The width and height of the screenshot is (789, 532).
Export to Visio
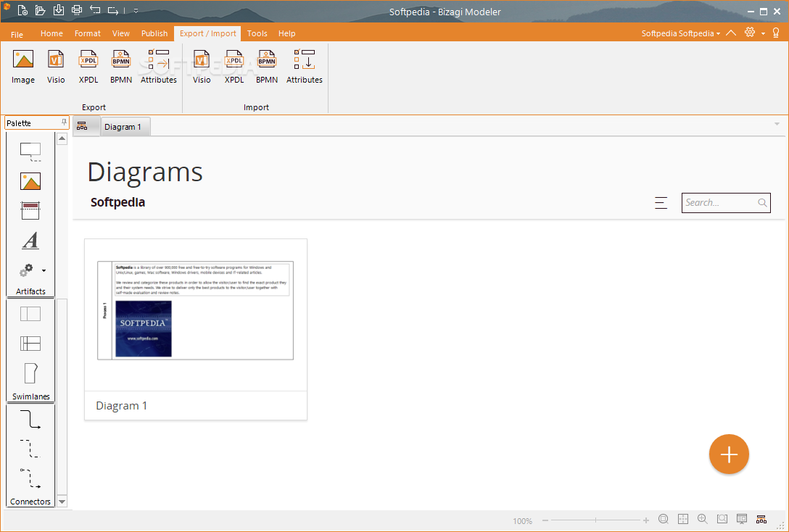tap(56, 67)
